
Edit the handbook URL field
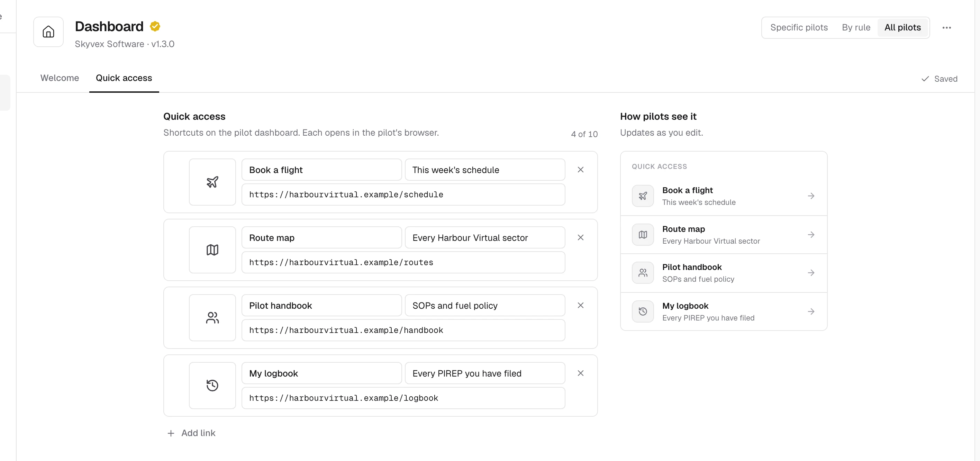click(403, 330)
